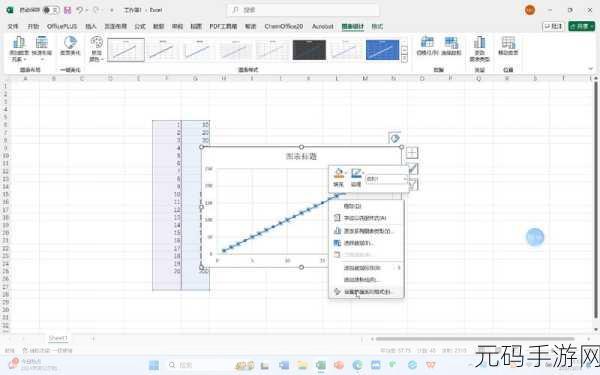Open the PDF toolbox tab
600x375 pixels.
[x=223, y=26]
